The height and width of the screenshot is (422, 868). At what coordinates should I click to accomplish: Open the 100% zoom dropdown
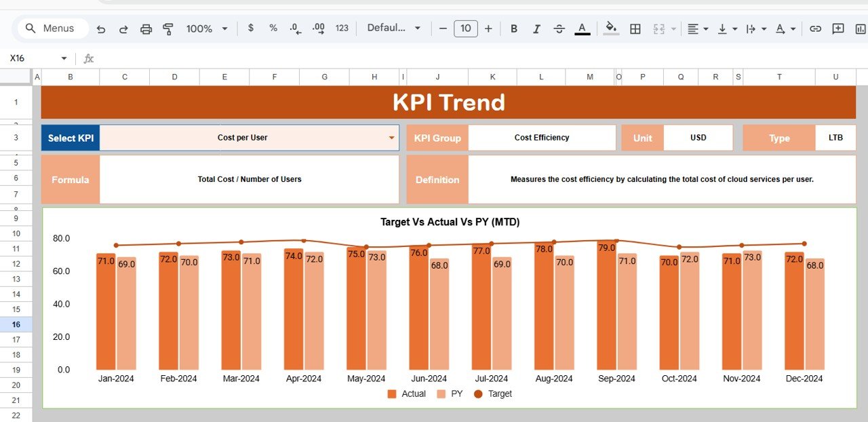click(x=208, y=28)
